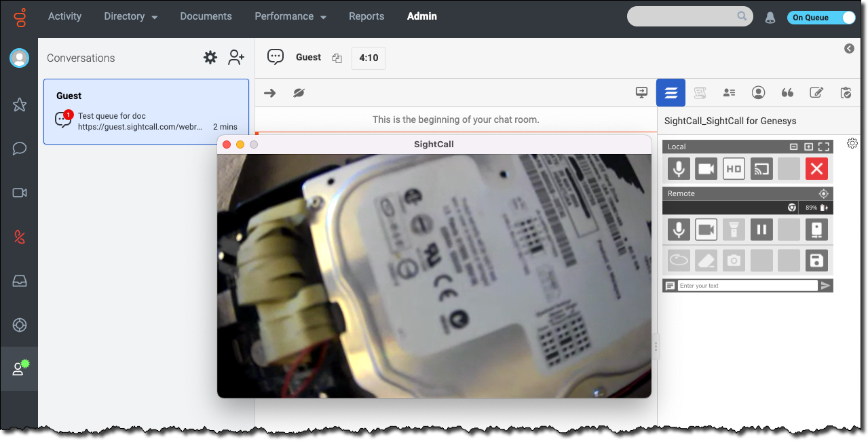Open the lifebuoy help icon

(x=20, y=325)
